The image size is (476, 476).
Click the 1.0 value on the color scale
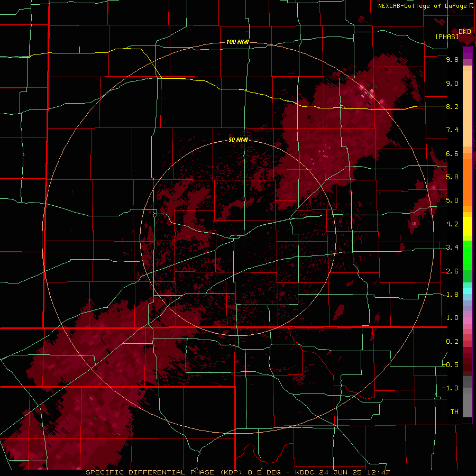(x=452, y=318)
